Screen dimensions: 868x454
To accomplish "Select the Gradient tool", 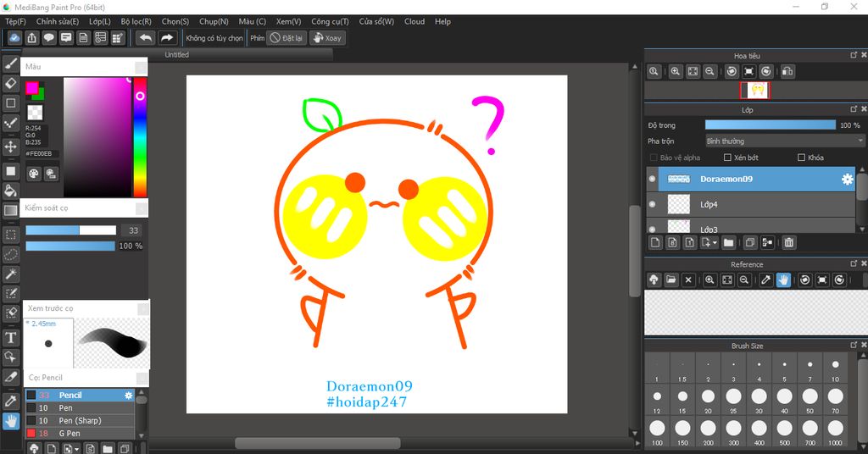I will tap(10, 210).
